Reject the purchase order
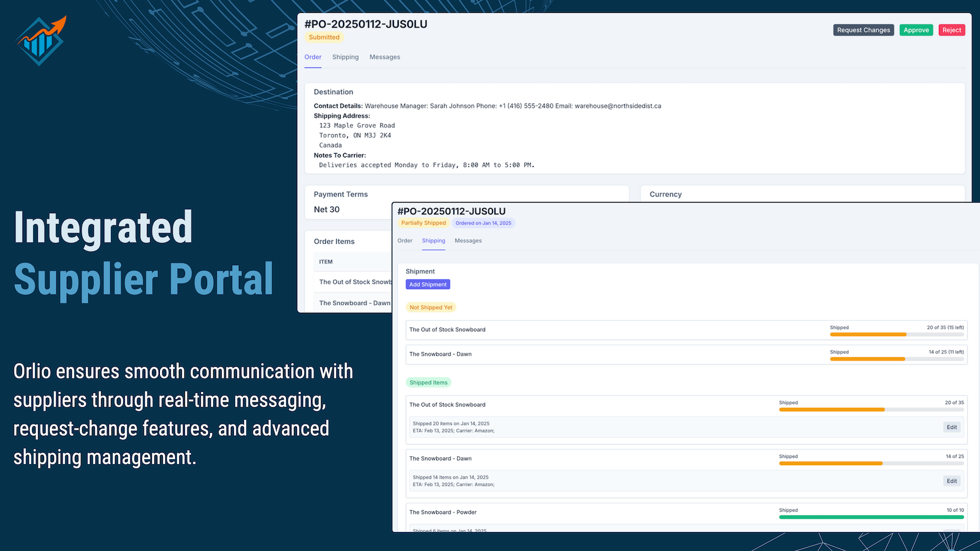The width and height of the screenshot is (980, 551). [951, 29]
